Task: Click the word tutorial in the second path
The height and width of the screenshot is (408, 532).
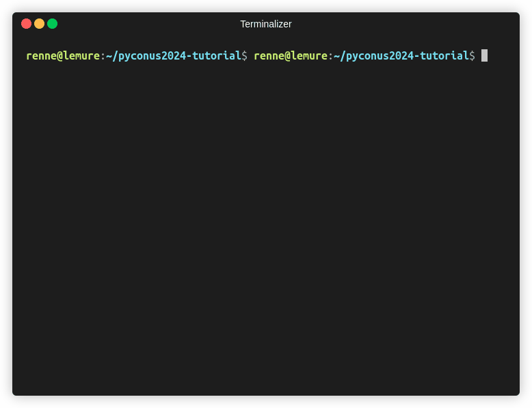Action: 444,55
